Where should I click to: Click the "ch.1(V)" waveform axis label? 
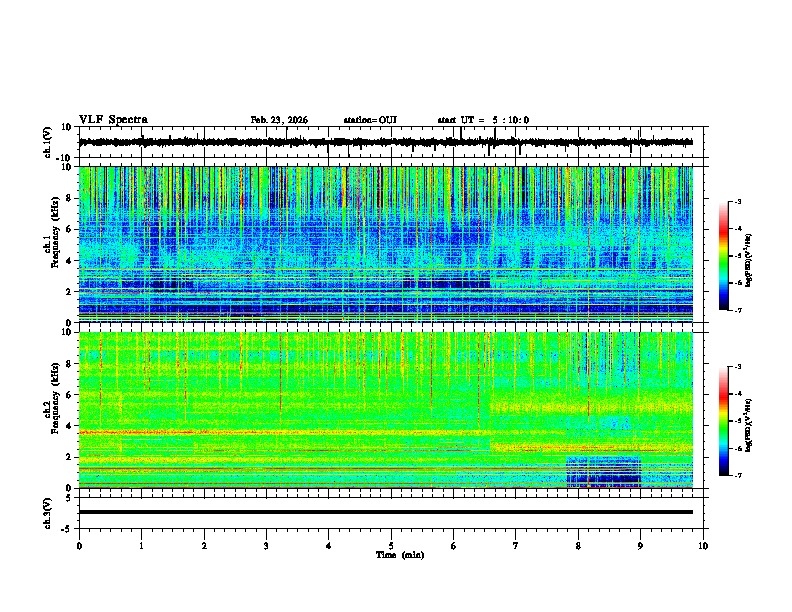(x=48, y=142)
